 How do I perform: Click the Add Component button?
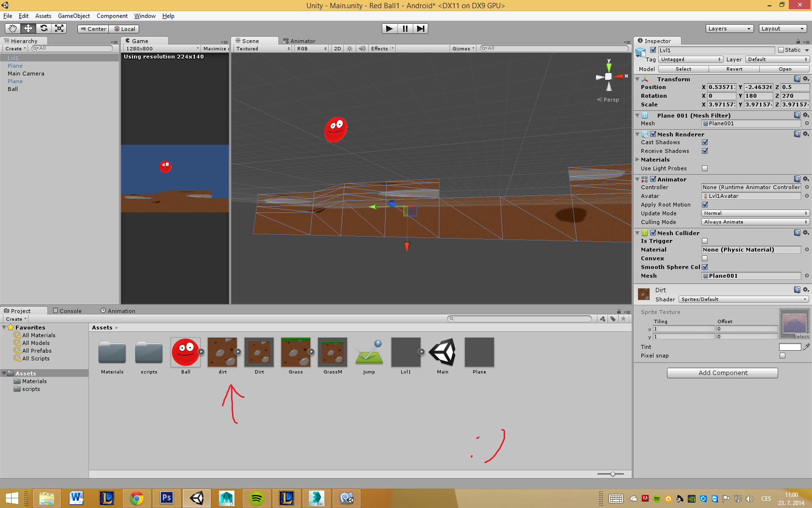pyautogui.click(x=723, y=373)
